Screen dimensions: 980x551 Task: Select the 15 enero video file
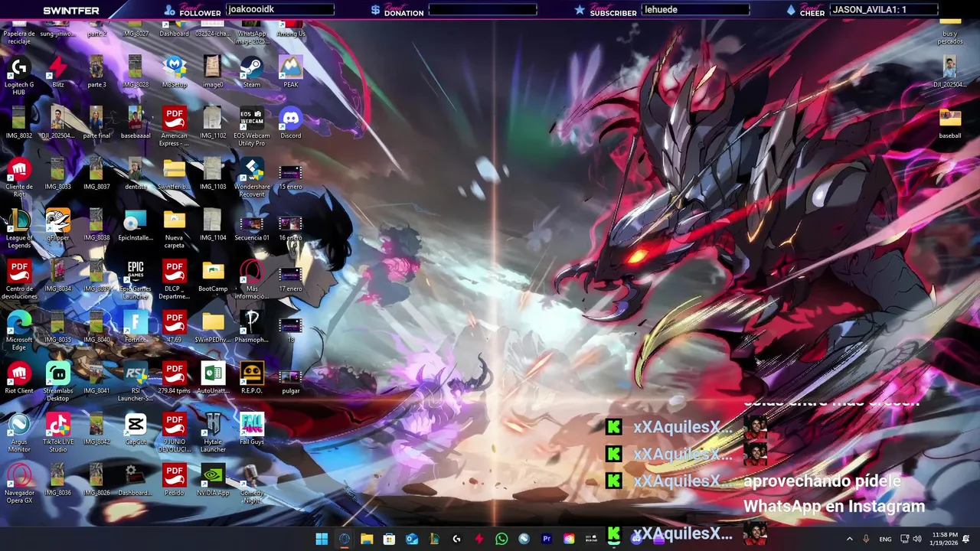[x=291, y=174]
